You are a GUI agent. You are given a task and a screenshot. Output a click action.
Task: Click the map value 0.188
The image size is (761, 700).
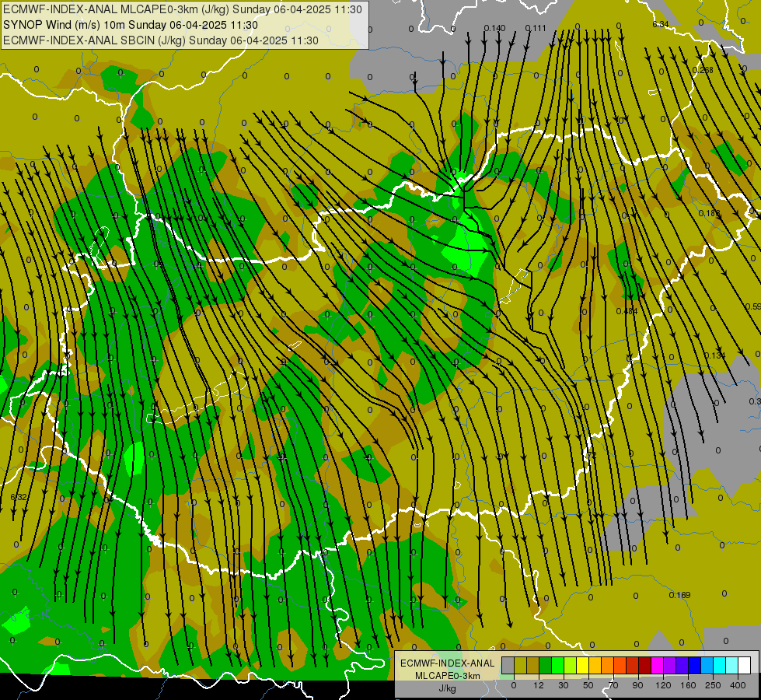click(x=709, y=213)
